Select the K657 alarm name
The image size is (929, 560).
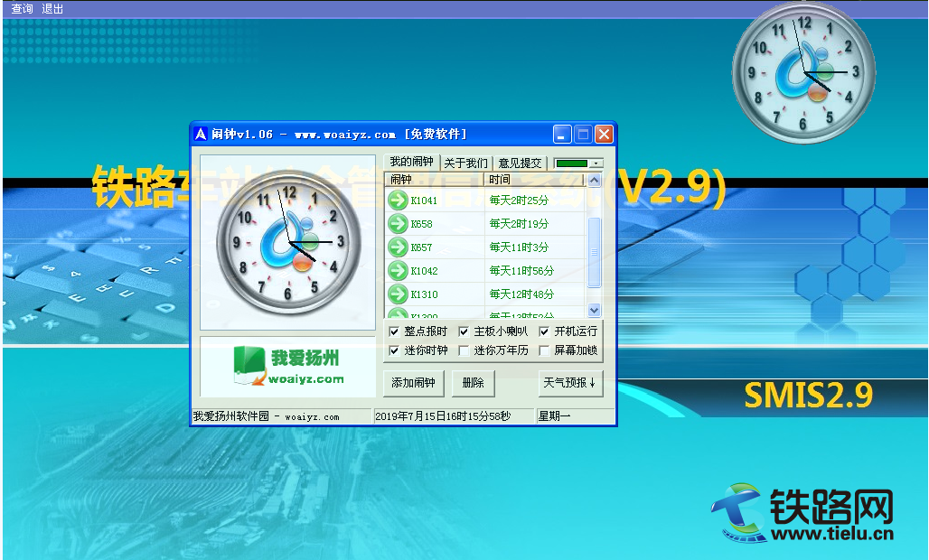click(x=421, y=247)
